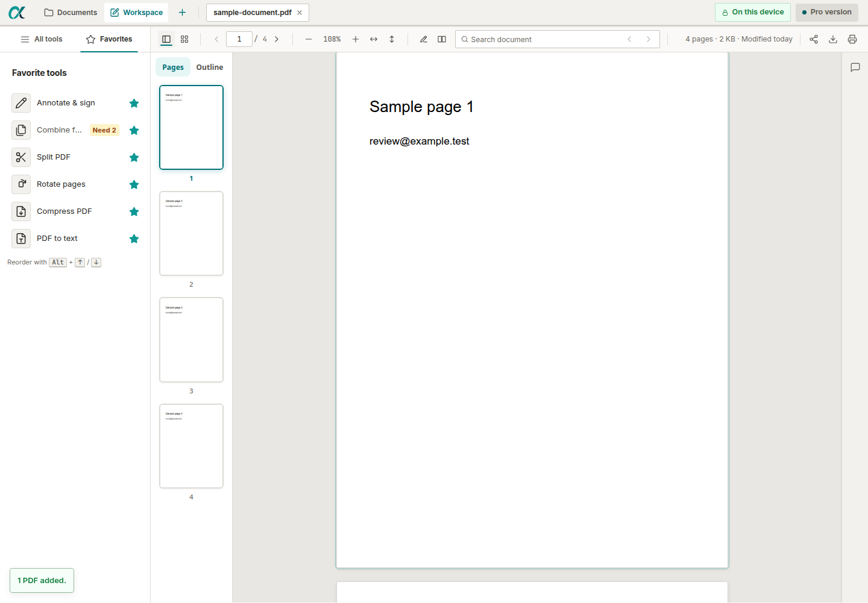Fit page to width

(374, 39)
